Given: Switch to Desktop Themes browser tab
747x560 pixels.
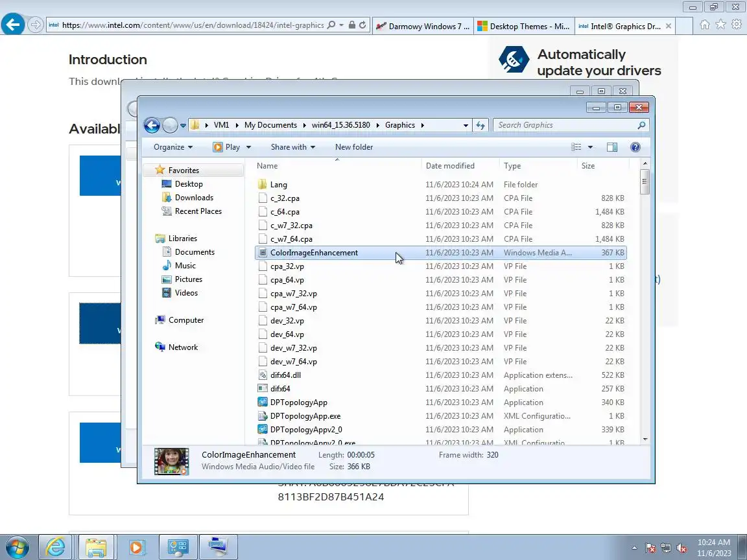Looking at the screenshot, I should point(523,26).
